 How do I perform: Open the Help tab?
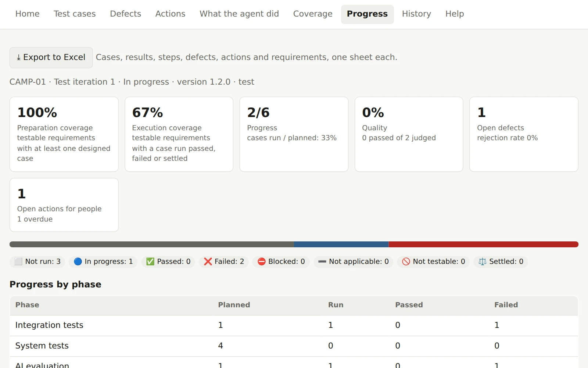point(455,14)
